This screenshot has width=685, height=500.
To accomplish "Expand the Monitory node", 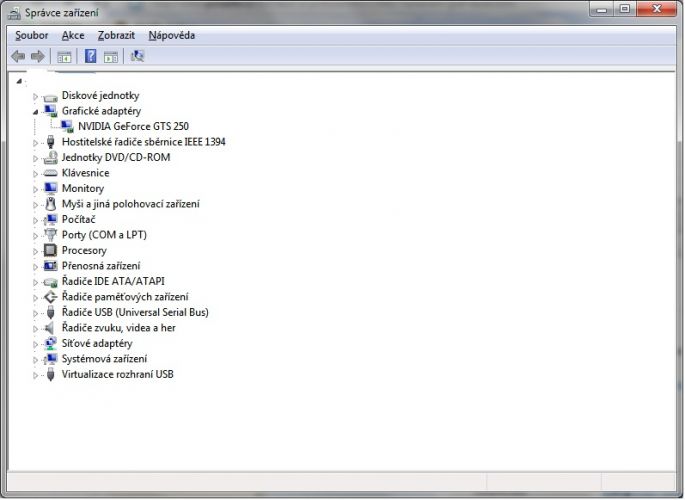I will point(35,190).
